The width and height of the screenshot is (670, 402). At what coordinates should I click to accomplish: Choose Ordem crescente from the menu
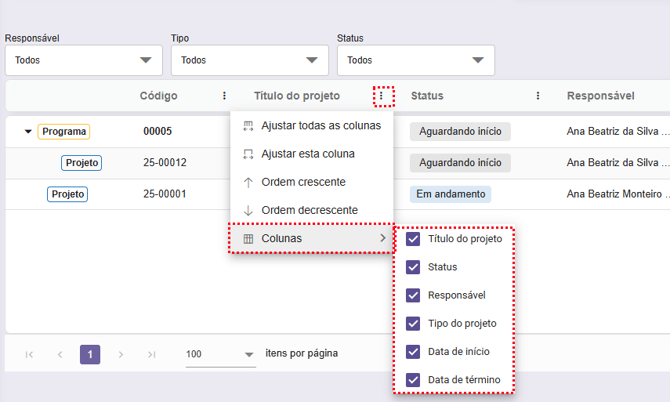(303, 182)
